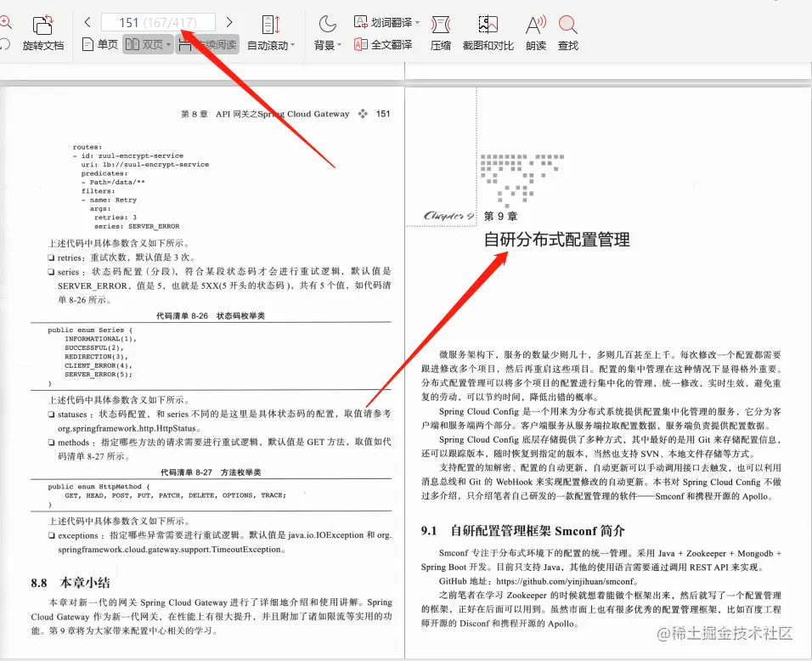
Task: Click word selection translate (划词翻译)
Action: tap(383, 22)
